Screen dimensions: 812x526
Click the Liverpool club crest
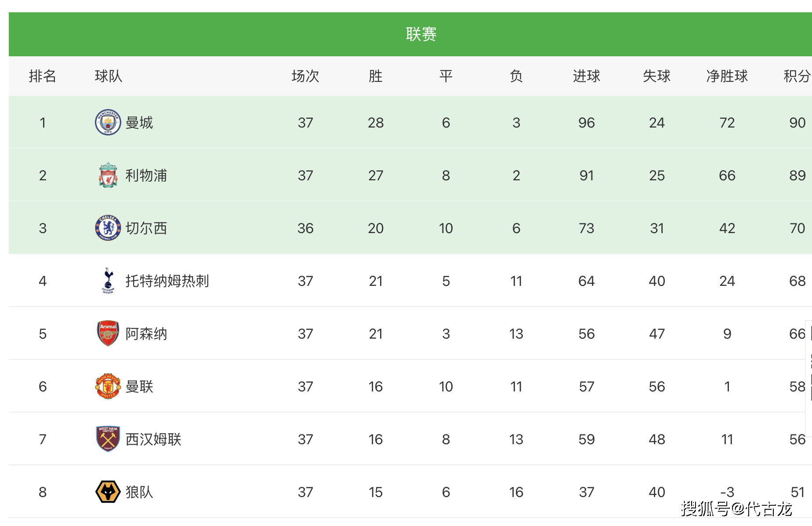click(108, 175)
